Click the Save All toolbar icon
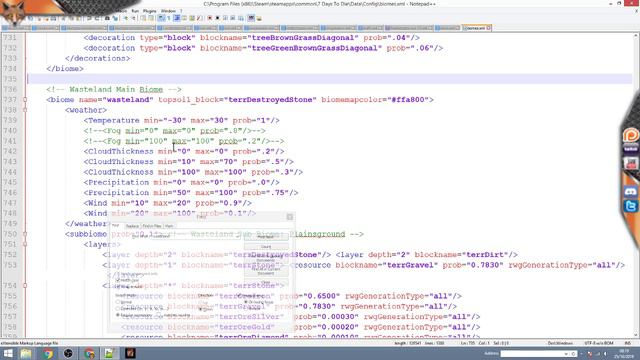The image size is (640, 360). [x=31, y=18]
